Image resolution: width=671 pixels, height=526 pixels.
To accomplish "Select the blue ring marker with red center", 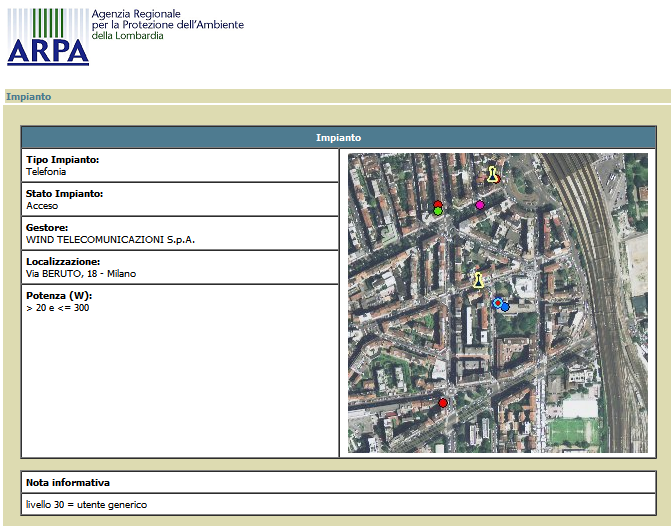I will (497, 302).
